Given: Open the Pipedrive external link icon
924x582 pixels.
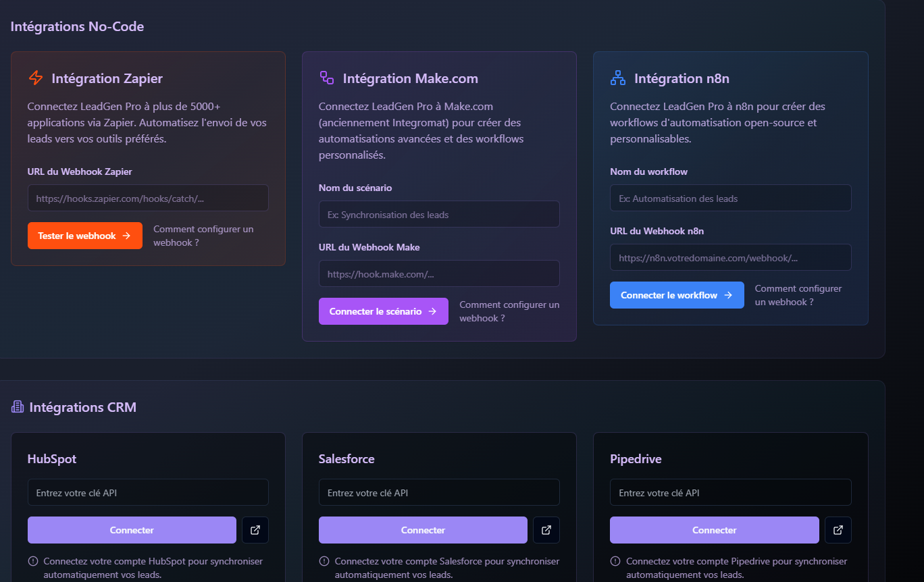Looking at the screenshot, I should point(838,530).
